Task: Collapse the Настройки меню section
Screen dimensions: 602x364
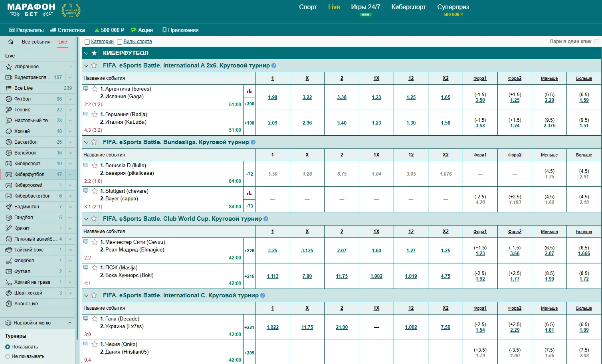Action: [70, 323]
